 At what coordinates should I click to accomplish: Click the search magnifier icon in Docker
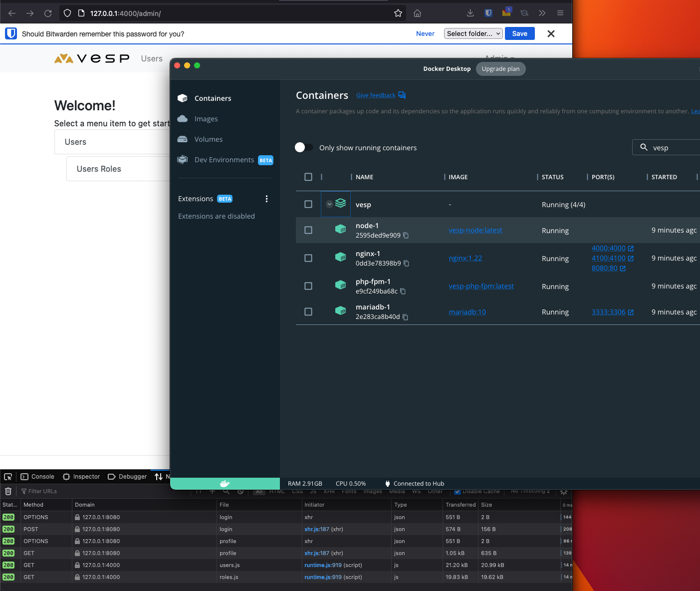point(644,147)
